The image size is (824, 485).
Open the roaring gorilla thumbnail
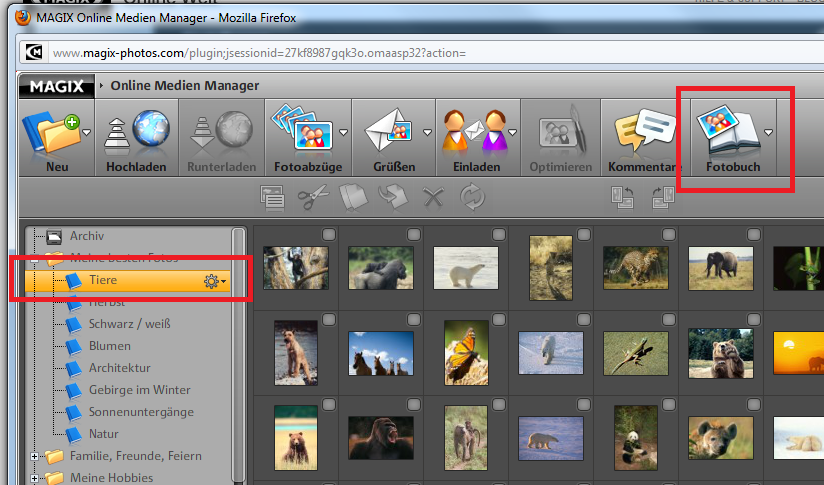point(381,438)
